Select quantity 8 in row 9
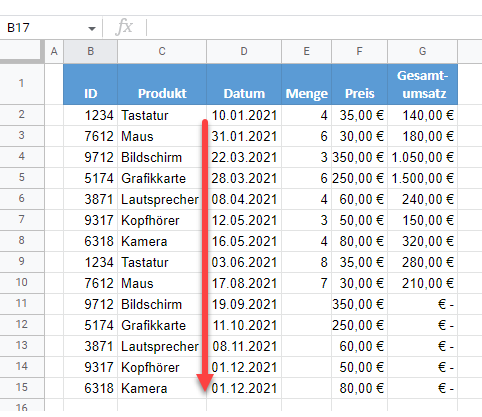Image resolution: width=482 pixels, height=417 pixels. [x=306, y=262]
